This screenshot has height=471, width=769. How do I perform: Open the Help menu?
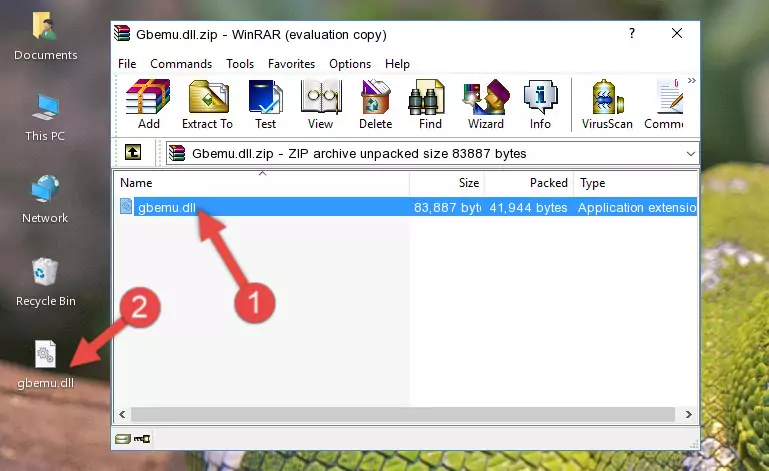(x=397, y=64)
